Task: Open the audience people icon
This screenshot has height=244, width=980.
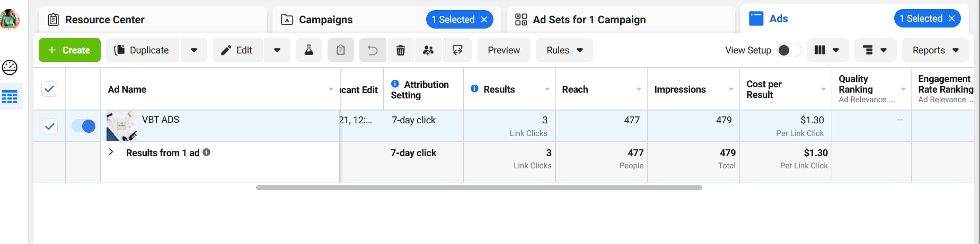Action: point(428,50)
